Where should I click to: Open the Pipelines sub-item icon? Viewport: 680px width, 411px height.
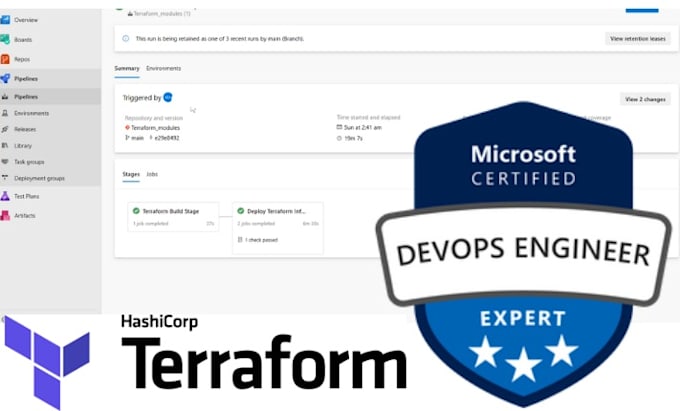[5, 97]
